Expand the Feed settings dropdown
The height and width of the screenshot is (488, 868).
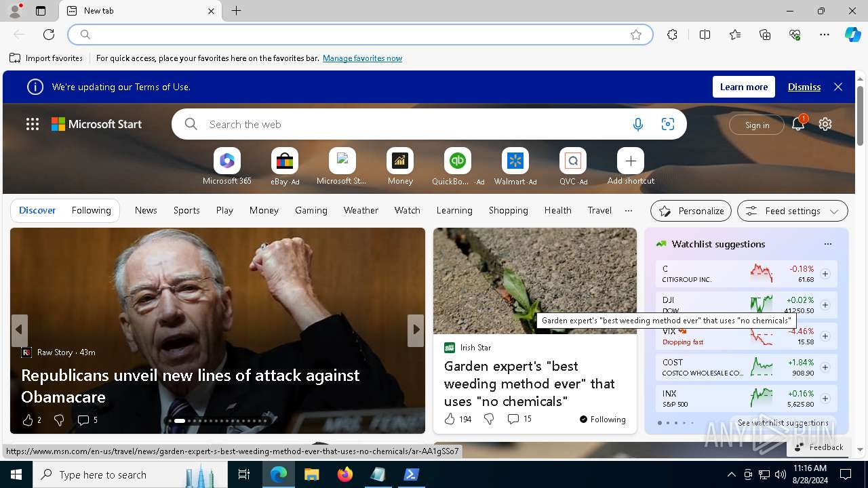click(792, 211)
